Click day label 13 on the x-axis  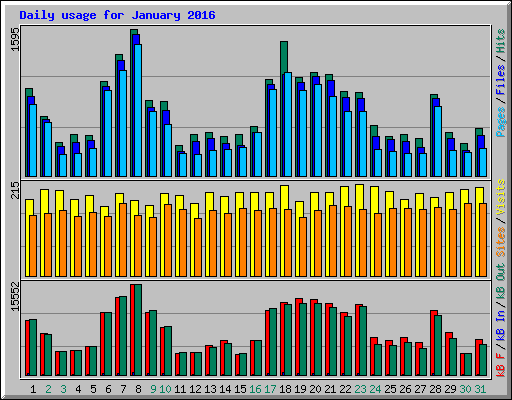[x=210, y=389]
